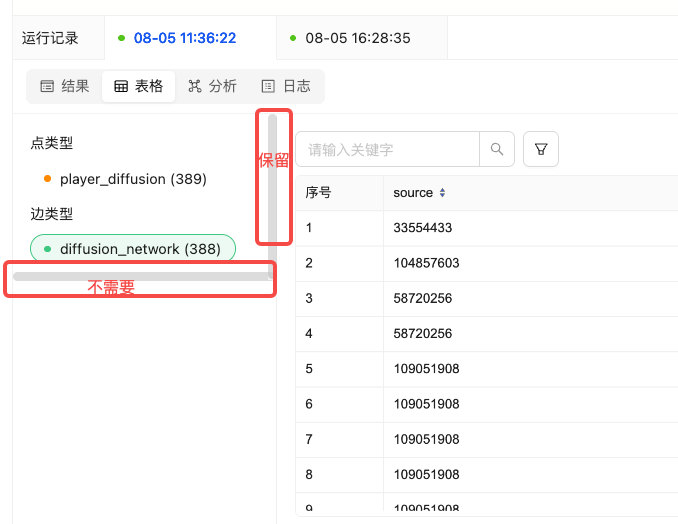Sort the table by source column
The image size is (678, 524).
(442, 193)
